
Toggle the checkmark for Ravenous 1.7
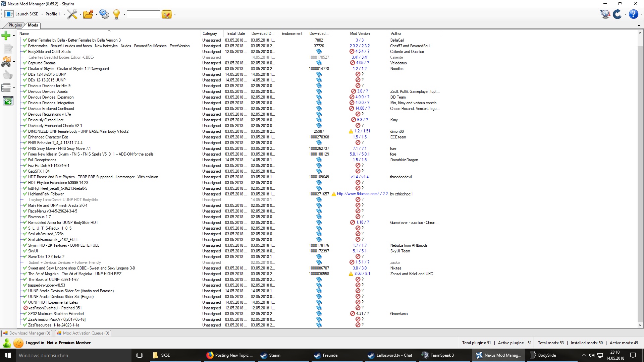coord(25,217)
